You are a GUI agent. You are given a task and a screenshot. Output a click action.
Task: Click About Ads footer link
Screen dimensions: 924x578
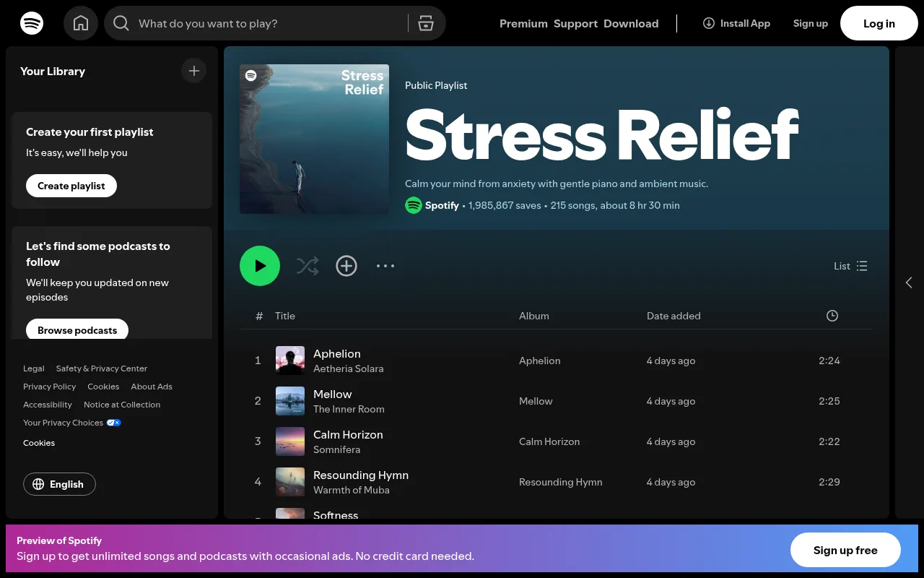(152, 387)
